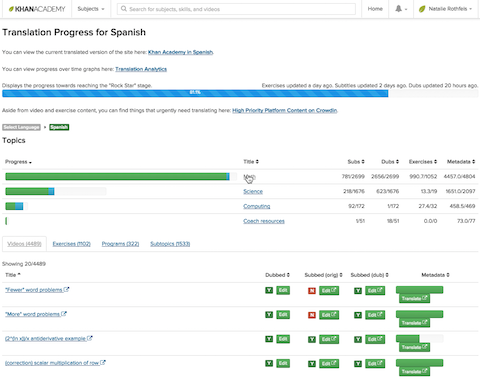Click Subbed (orig) Y badge for antiderivative example
This screenshot has height=379, width=480.
tap(312, 339)
